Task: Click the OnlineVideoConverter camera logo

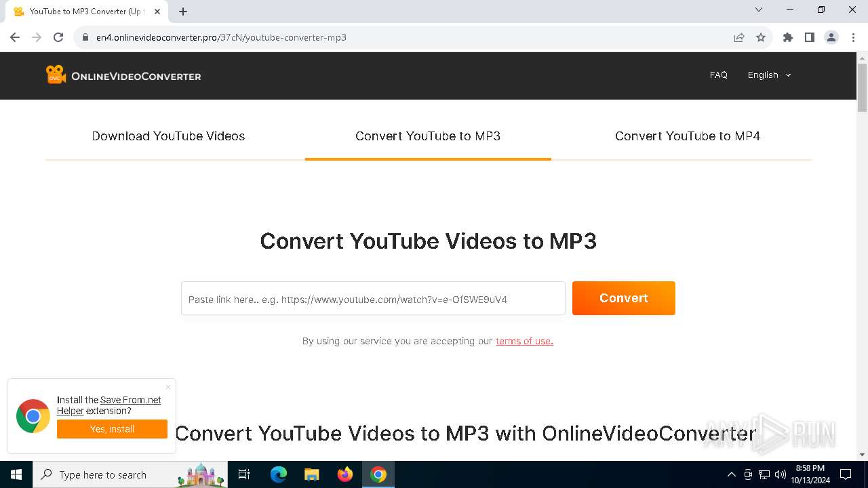Action: coord(56,75)
